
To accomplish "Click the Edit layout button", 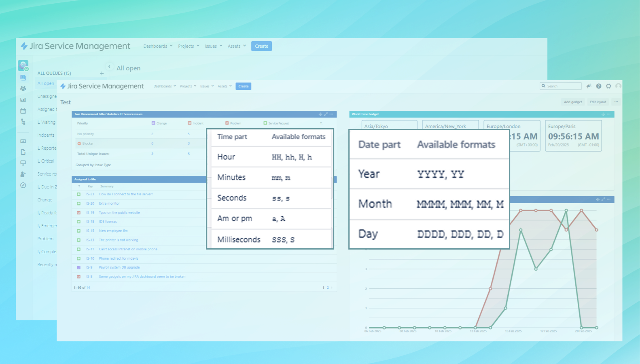I will click(598, 102).
